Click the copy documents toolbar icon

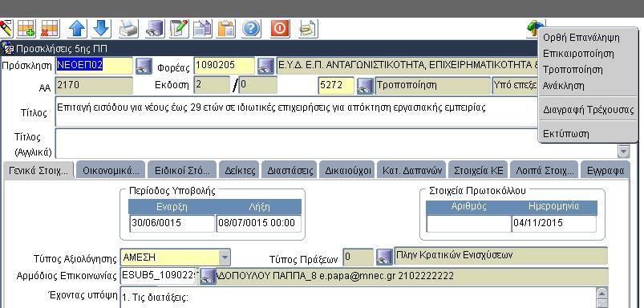pyautogui.click(x=203, y=29)
